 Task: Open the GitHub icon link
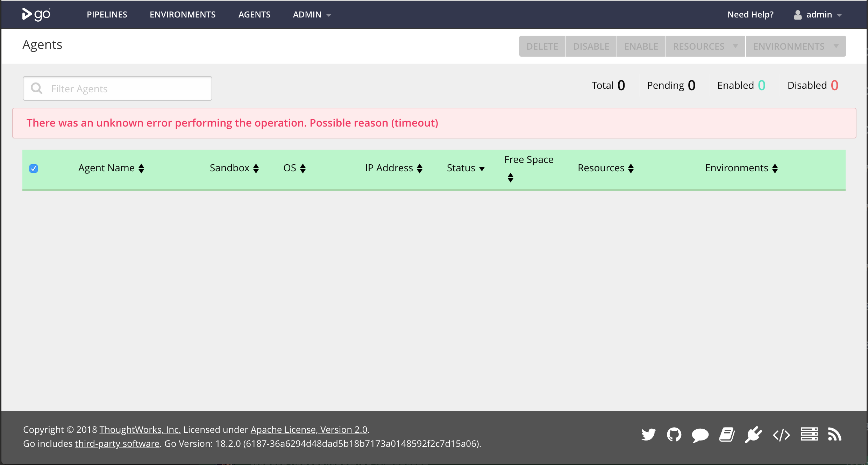pos(674,435)
